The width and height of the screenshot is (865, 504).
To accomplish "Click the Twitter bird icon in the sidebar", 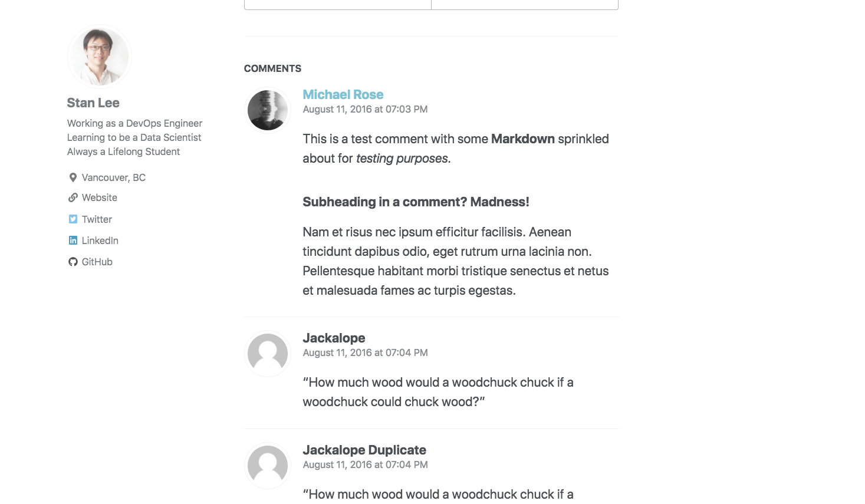I will click(x=73, y=219).
